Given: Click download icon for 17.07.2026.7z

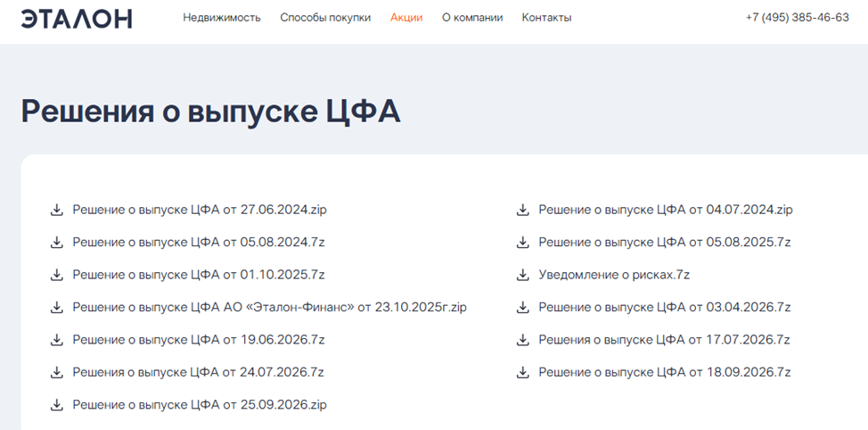Looking at the screenshot, I should click(x=522, y=340).
